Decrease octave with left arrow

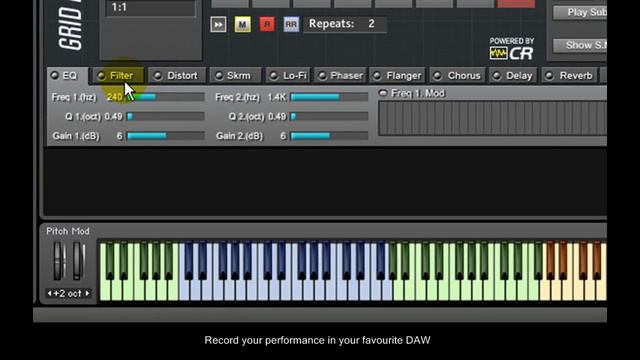coord(49,293)
